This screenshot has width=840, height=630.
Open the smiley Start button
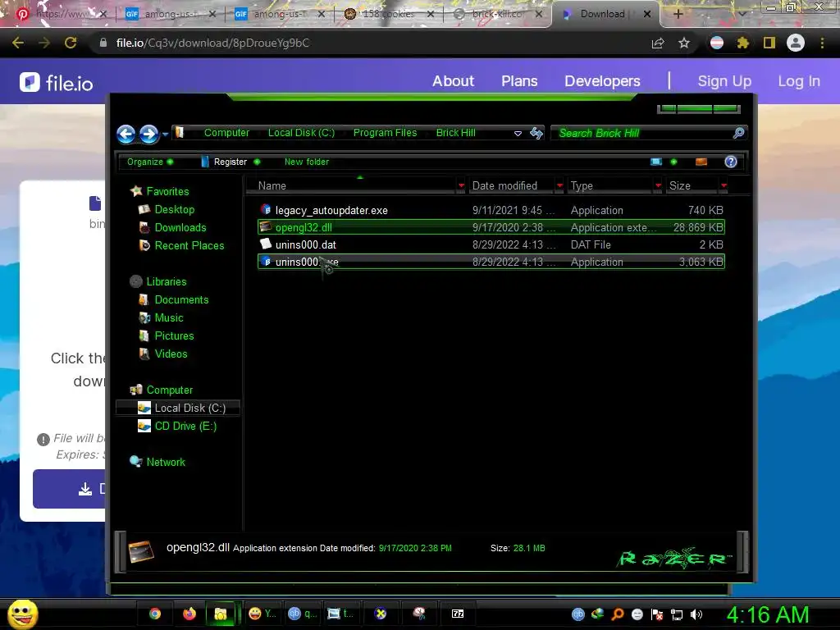pos(22,614)
